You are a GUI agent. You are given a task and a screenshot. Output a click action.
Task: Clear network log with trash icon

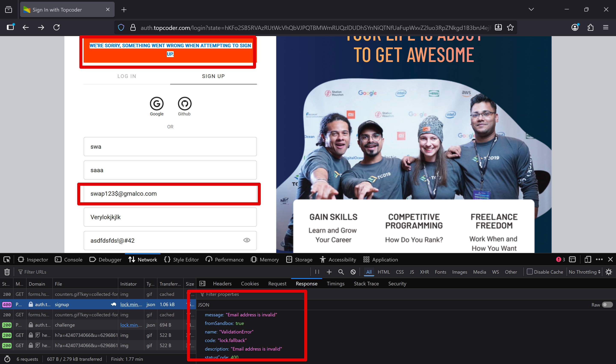click(7, 272)
